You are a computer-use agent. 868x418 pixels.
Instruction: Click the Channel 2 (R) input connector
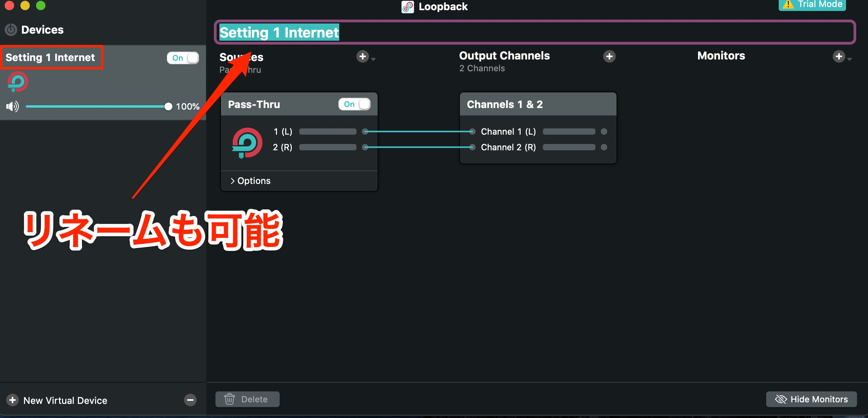pos(472,147)
